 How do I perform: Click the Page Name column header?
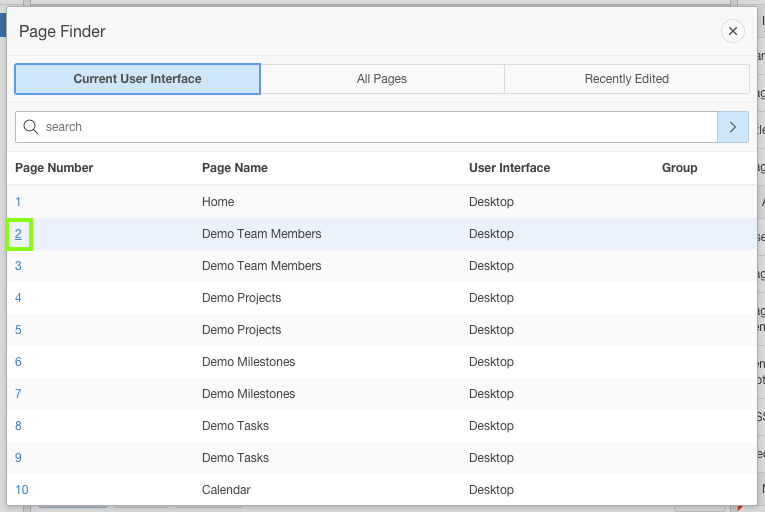tap(235, 168)
